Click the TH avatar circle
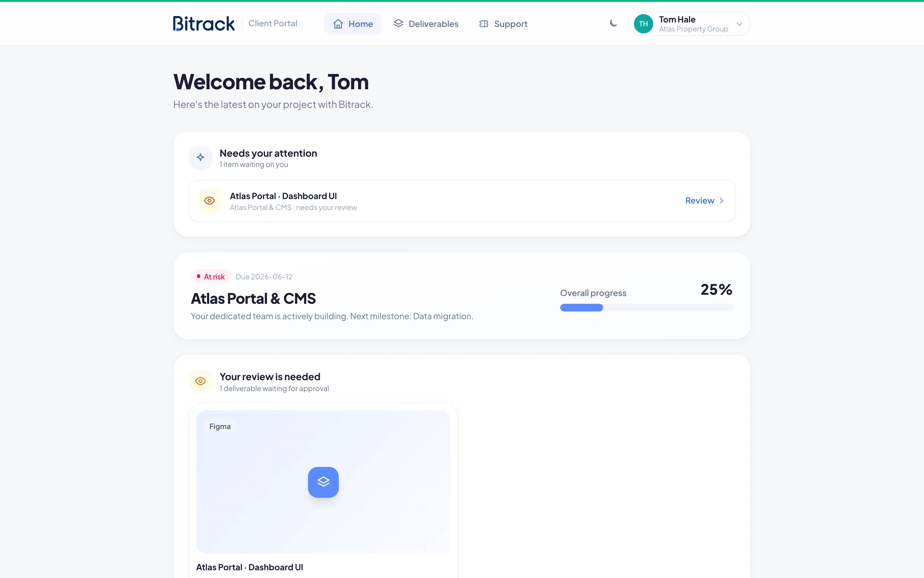This screenshot has height=578, width=924. 643,24
